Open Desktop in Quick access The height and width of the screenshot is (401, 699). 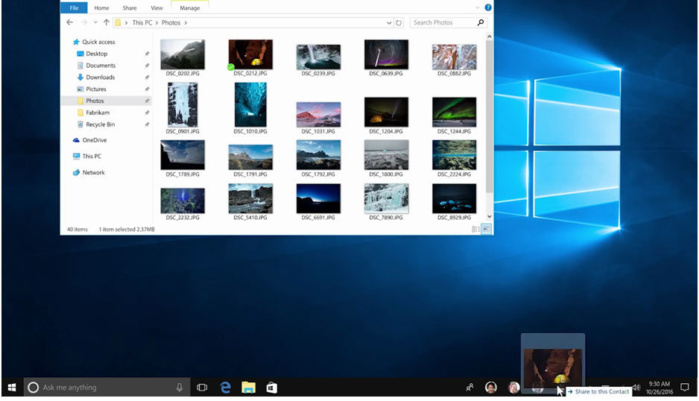tap(92, 53)
